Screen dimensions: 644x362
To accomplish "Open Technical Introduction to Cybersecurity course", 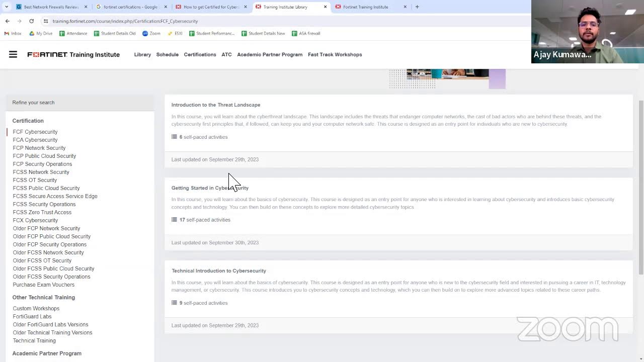I will pos(219,270).
